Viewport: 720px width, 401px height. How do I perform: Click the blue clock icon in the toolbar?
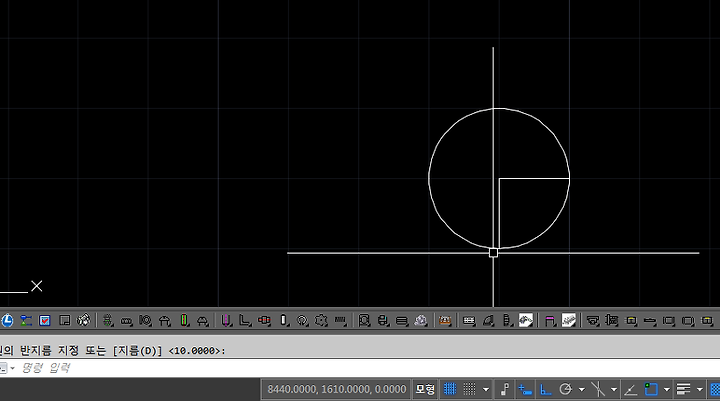coord(7,320)
